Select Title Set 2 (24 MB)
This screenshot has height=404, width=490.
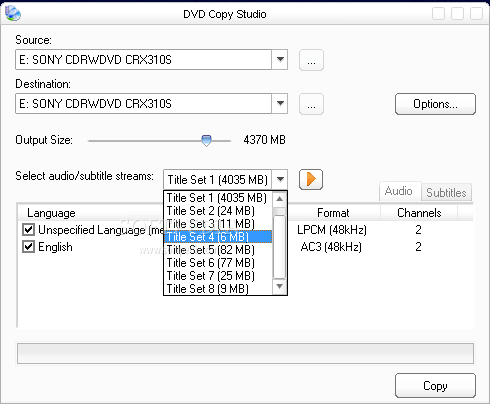coord(218,211)
